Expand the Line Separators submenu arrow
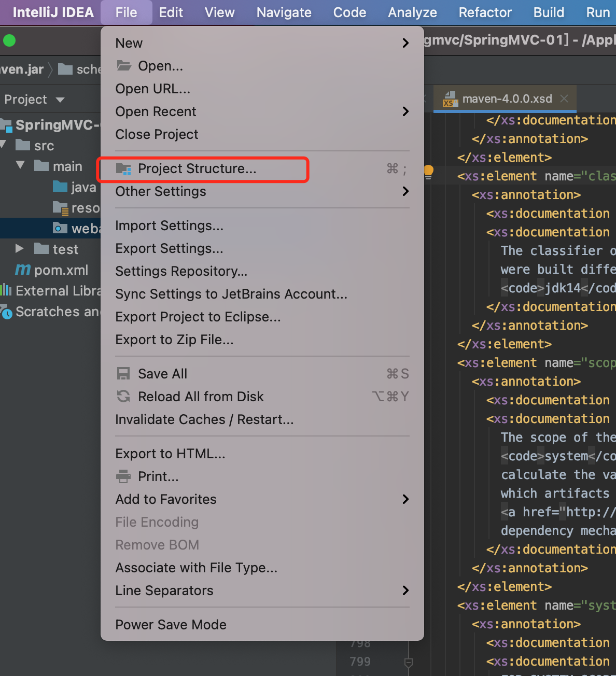The image size is (616, 676). pyautogui.click(x=406, y=590)
